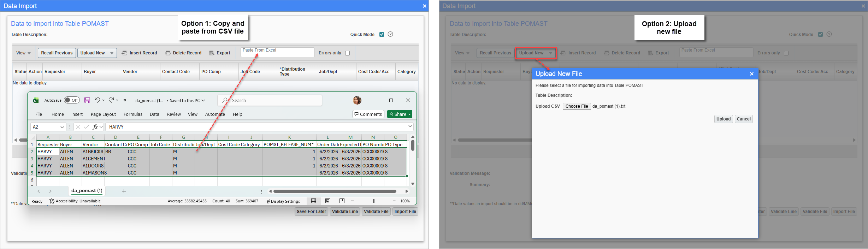Toggle the AutoSave switch in Excel
This screenshot has height=249, width=868.
72,100
